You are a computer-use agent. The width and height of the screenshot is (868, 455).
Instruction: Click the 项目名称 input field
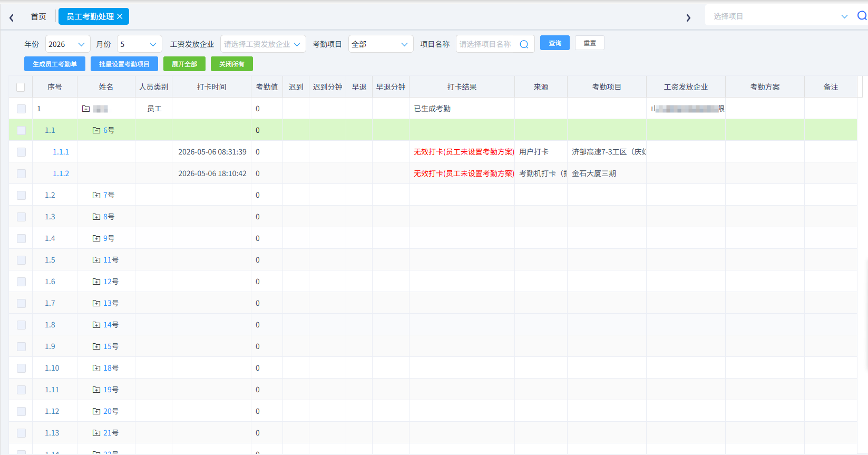tap(495, 44)
